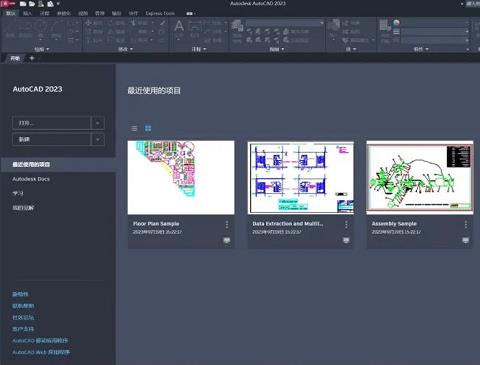Open the 管理 (Manage) ribbon tab
This screenshot has width=480, height=365.
pos(100,13)
